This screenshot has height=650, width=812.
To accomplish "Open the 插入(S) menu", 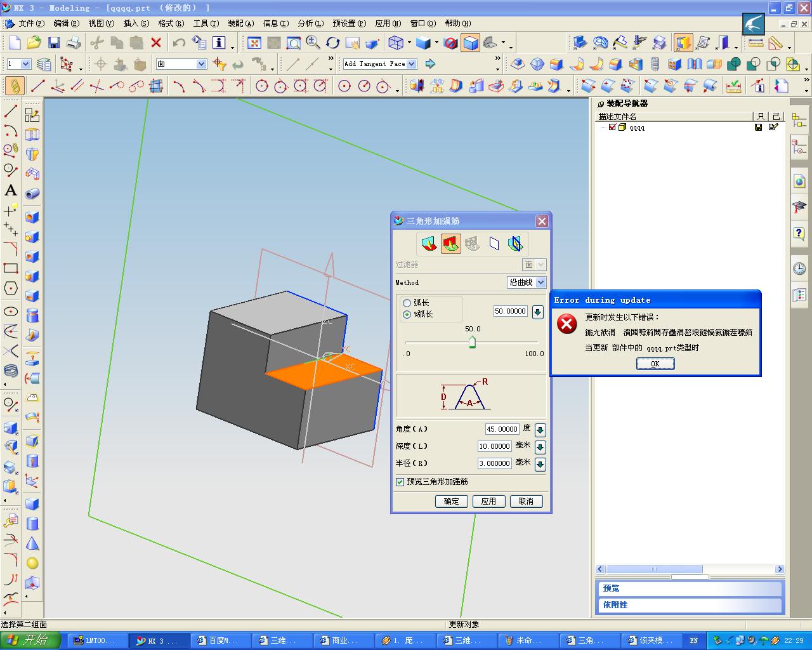I will [136, 23].
